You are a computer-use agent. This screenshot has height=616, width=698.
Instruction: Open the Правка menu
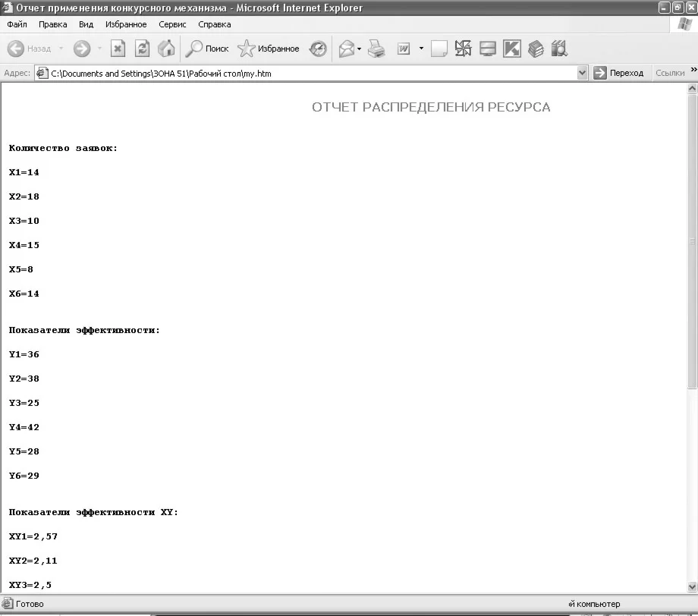click(52, 24)
